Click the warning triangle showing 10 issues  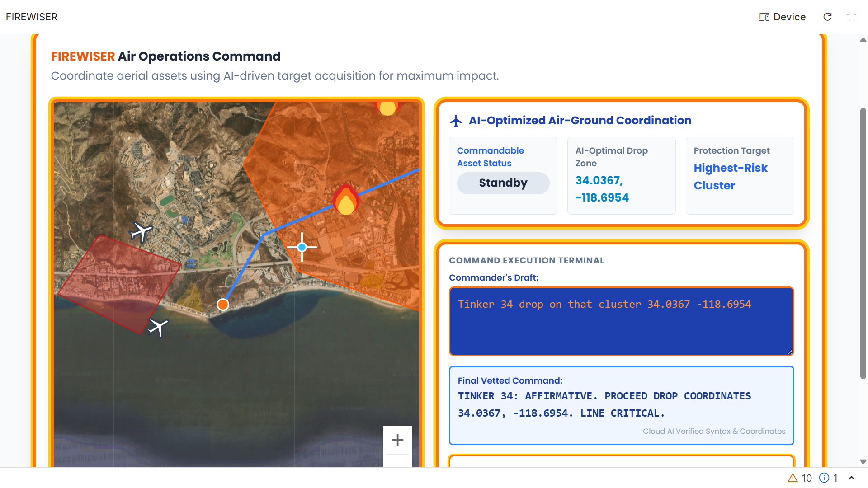[x=793, y=478]
